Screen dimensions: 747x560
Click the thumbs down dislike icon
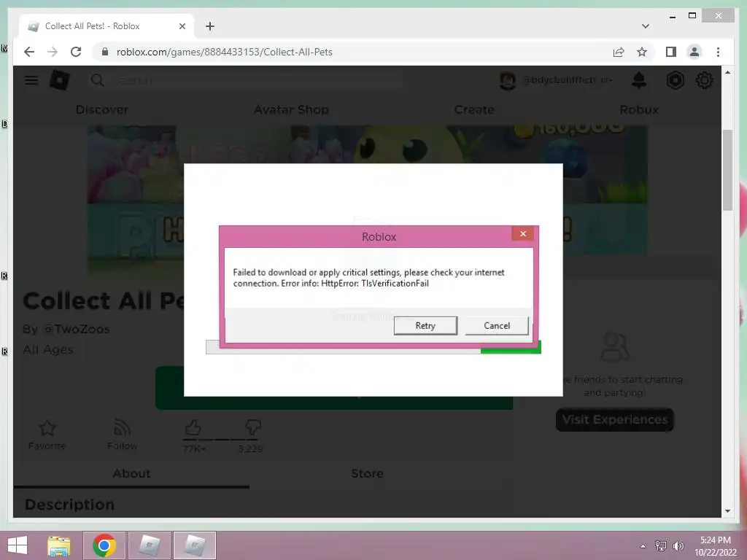(x=252, y=427)
